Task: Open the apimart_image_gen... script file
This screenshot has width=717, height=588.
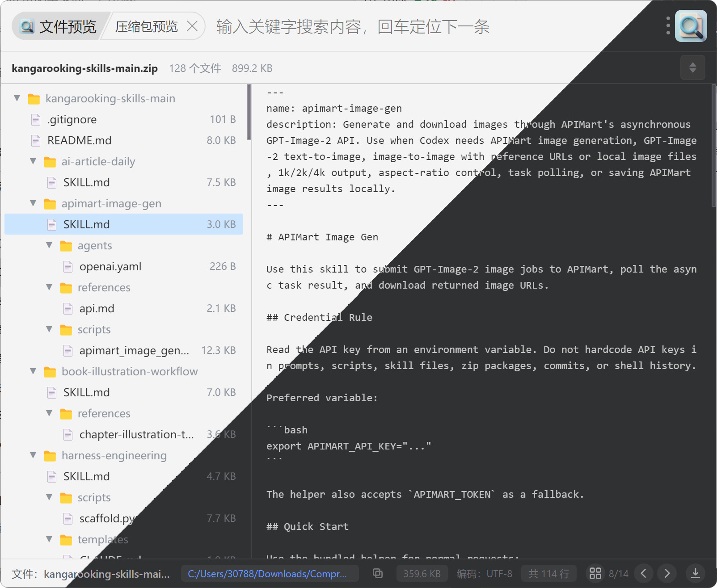Action: (124, 350)
